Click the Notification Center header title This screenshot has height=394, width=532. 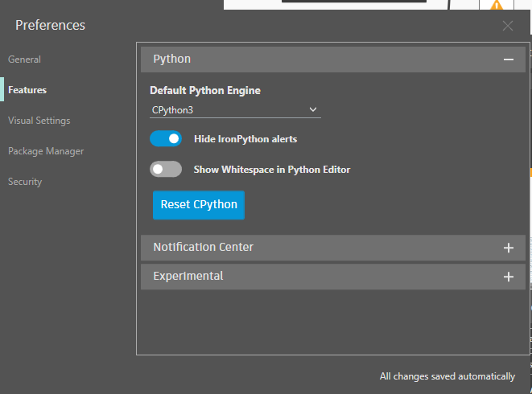[x=204, y=247]
